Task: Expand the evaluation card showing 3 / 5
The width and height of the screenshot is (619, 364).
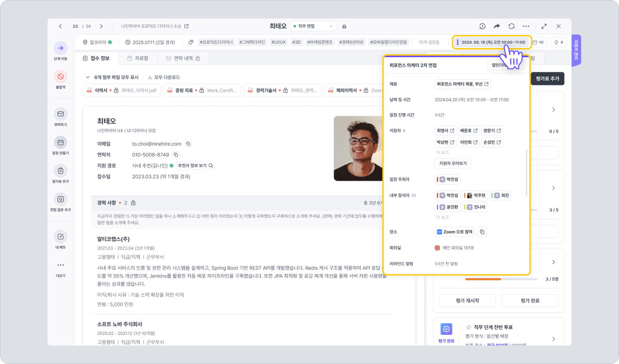Action: point(553,188)
